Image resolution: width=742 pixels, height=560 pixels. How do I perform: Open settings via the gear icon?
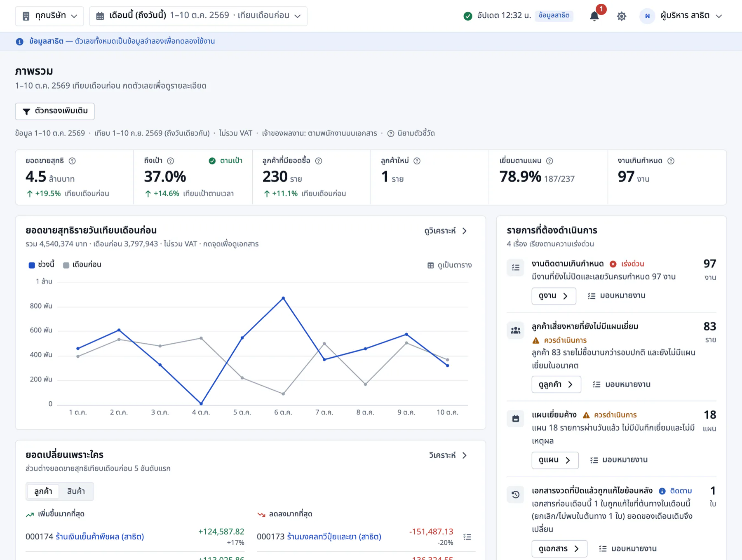(x=622, y=16)
